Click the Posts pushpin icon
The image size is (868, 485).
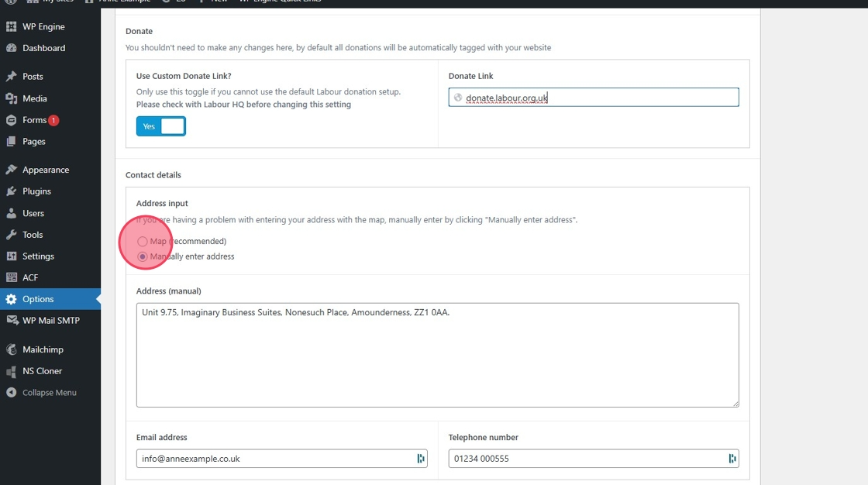click(11, 77)
